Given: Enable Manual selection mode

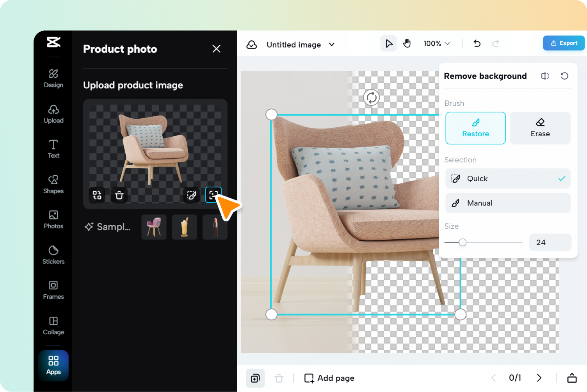Looking at the screenshot, I should (507, 203).
